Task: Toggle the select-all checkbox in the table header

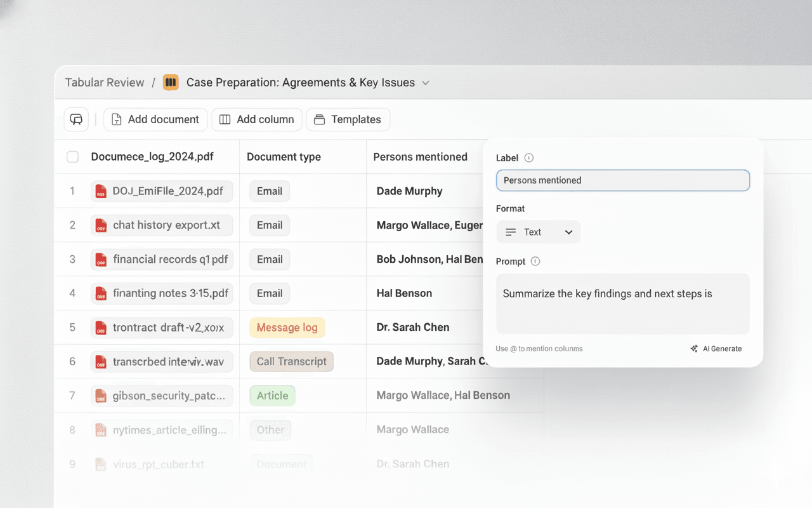Action: [72, 156]
